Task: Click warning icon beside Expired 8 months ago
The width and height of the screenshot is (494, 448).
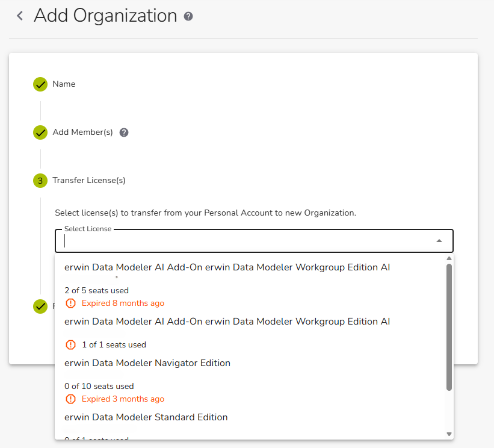Action: tap(70, 303)
